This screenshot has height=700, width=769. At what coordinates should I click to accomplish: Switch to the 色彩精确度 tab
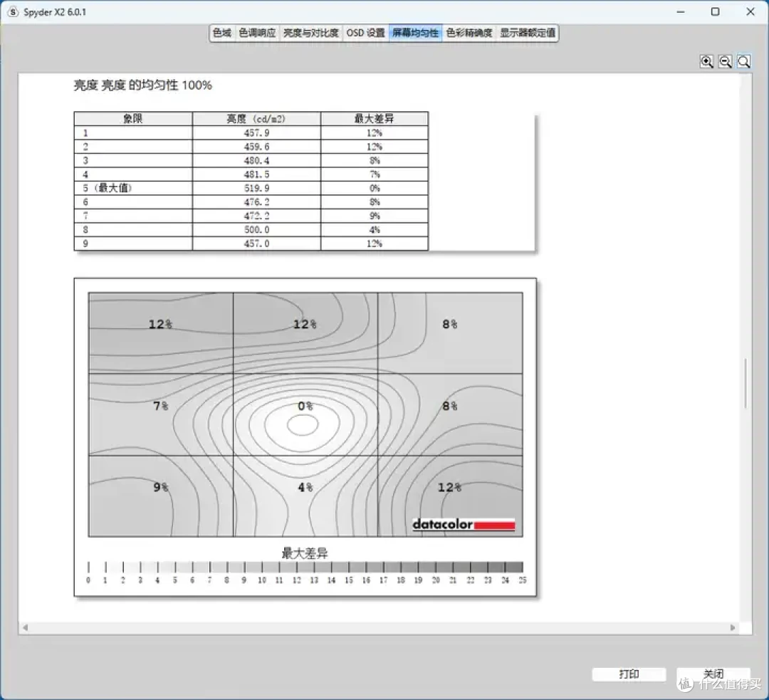[469, 33]
